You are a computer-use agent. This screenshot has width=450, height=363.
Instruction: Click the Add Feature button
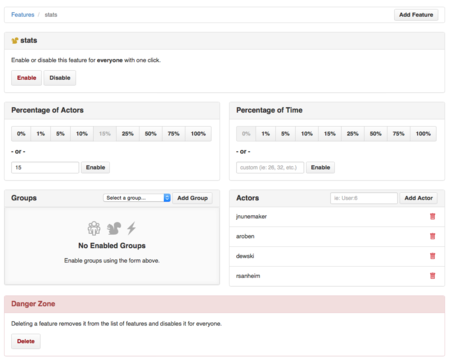click(416, 15)
